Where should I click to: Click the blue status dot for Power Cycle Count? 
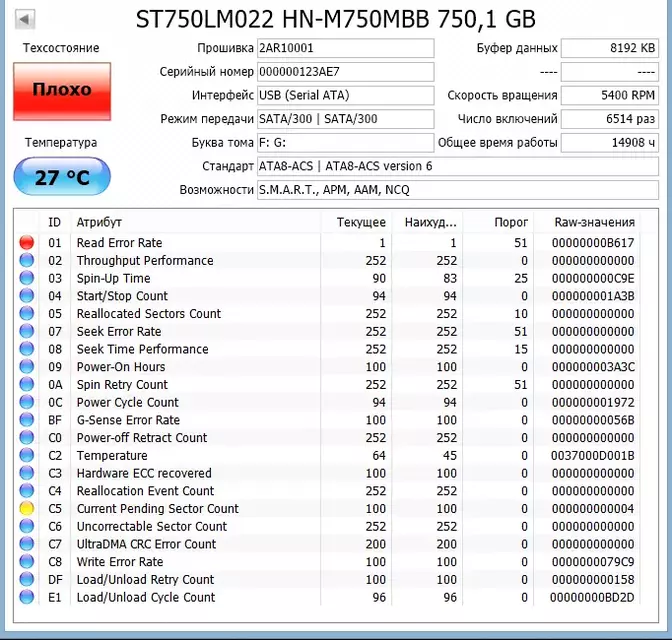(x=27, y=402)
